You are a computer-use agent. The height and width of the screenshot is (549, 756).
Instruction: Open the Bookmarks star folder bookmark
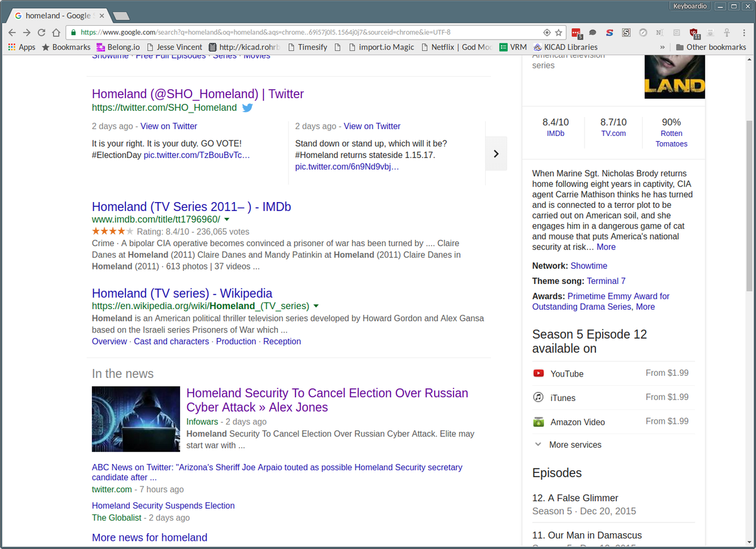66,47
